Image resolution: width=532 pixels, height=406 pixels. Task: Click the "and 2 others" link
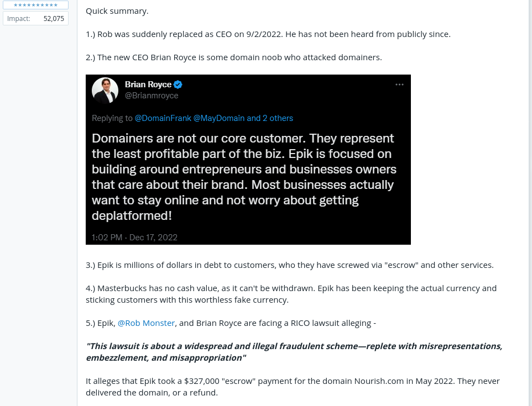270,118
